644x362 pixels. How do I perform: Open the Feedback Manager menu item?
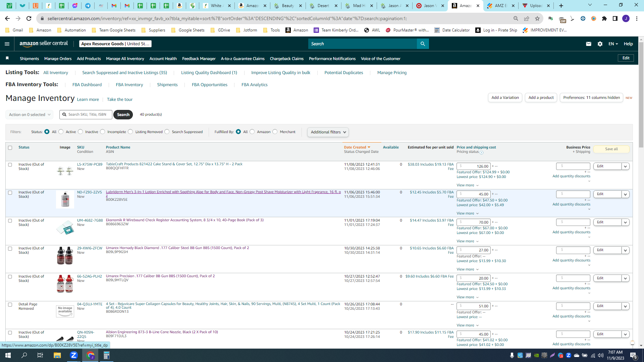coord(199,59)
